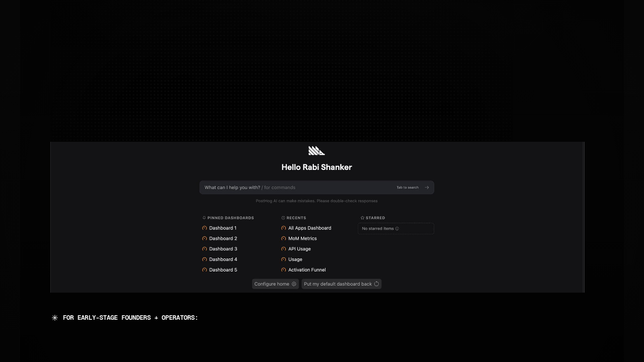
Task: Click the dashboard icon beside Dashboard 2
Action: pyautogui.click(x=204, y=239)
